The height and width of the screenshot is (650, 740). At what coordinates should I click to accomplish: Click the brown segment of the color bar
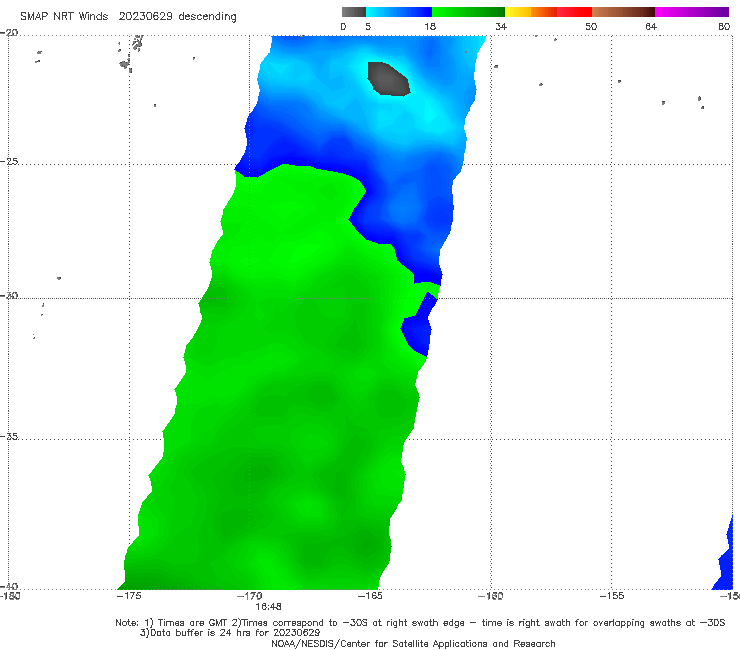pos(623,12)
